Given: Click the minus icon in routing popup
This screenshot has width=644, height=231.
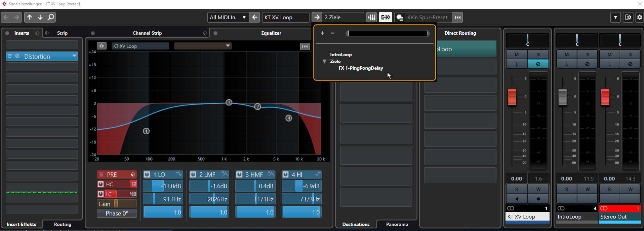Looking at the screenshot, I should click(332, 33).
